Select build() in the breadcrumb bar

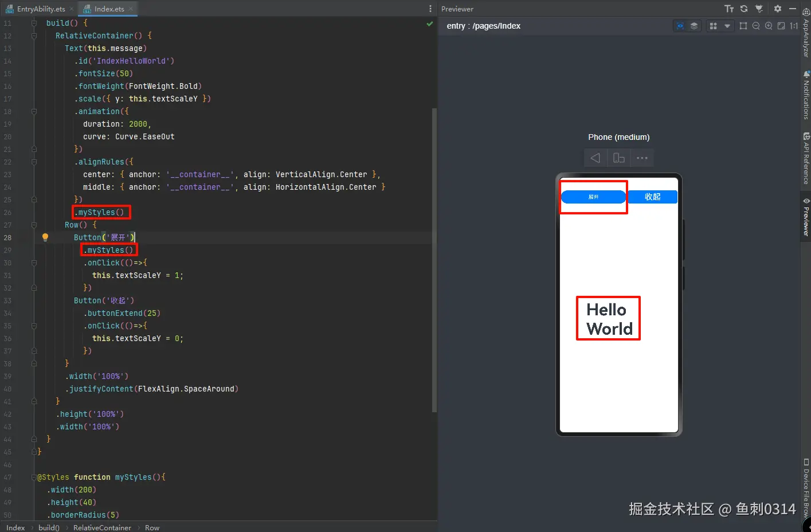click(49, 527)
